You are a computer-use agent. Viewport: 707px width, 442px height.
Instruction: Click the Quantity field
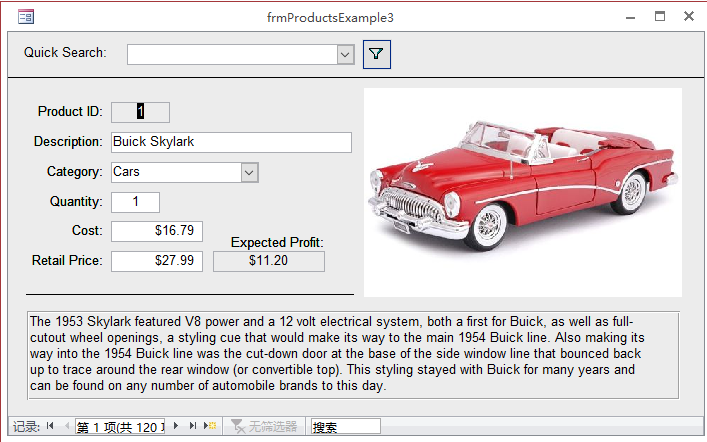pos(135,202)
